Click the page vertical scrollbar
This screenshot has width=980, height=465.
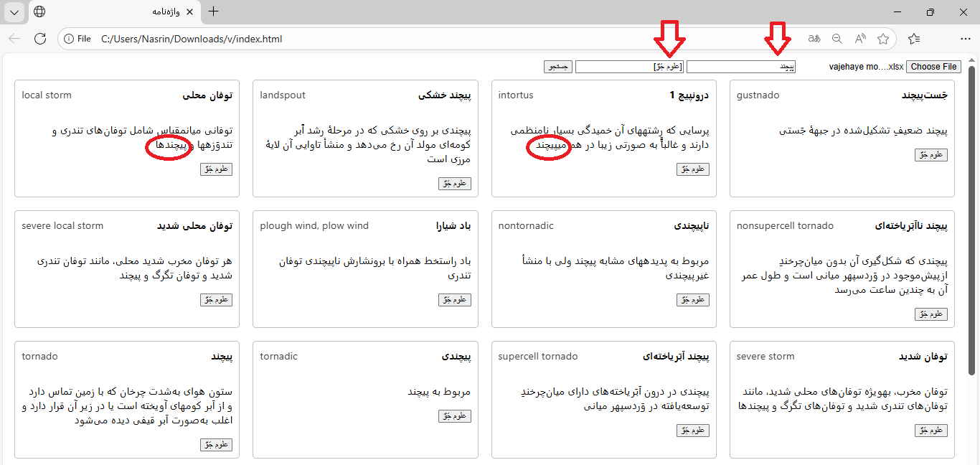point(972,215)
